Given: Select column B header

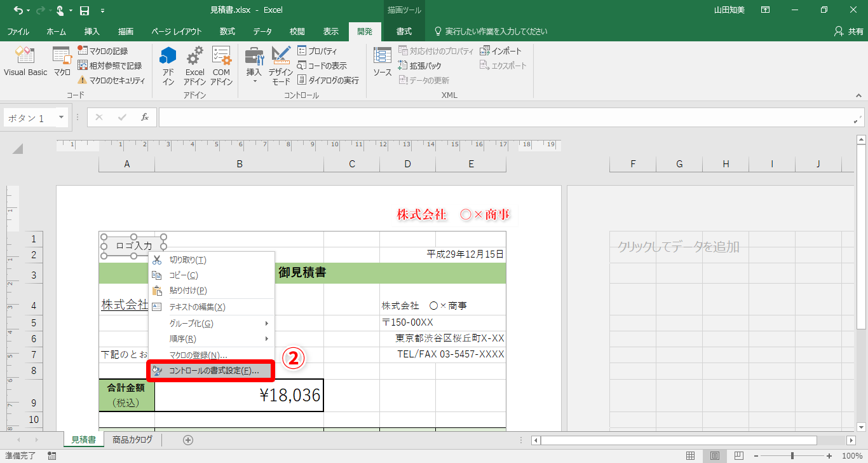Looking at the screenshot, I should (240, 164).
